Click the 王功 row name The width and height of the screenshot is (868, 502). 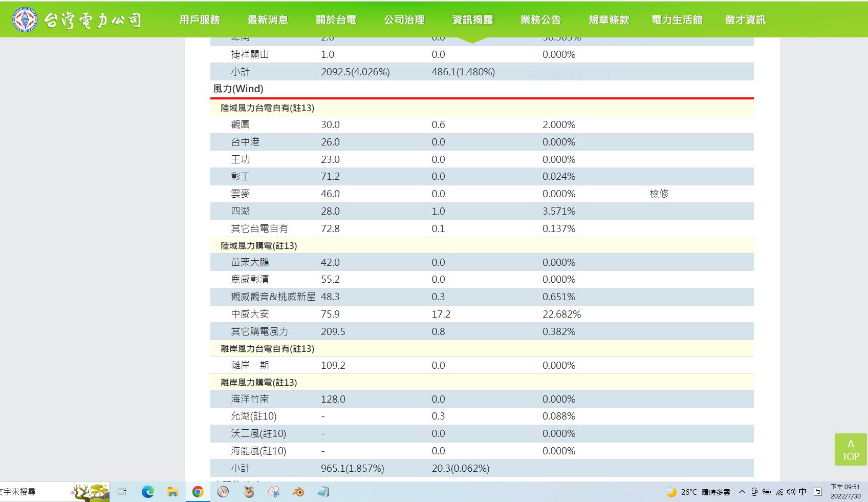241,159
